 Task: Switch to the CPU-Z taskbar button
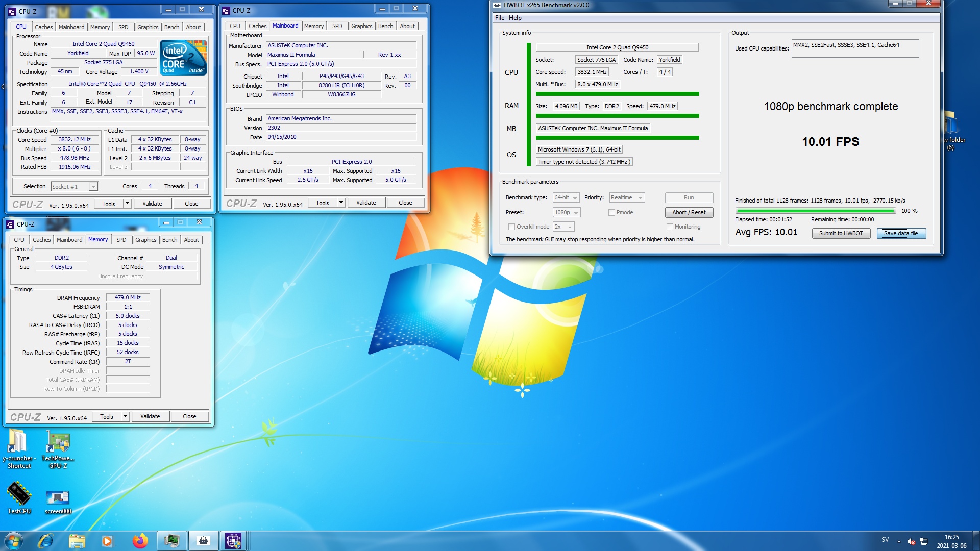click(x=233, y=541)
